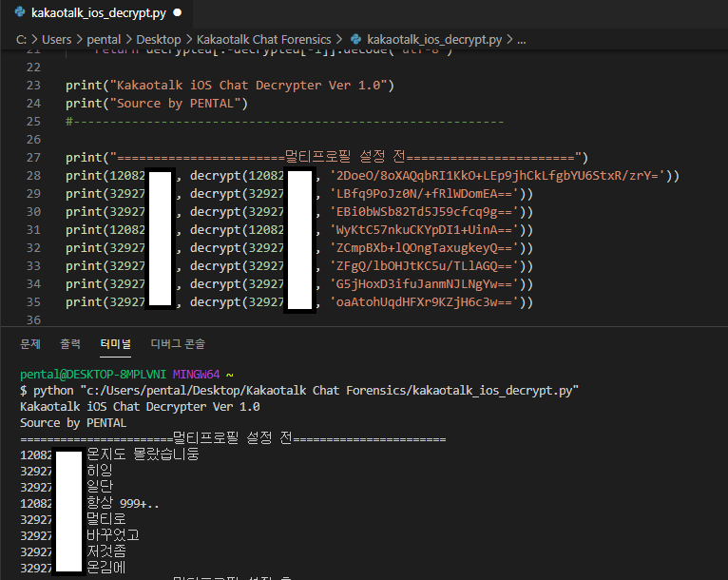The height and width of the screenshot is (580, 728).
Task: Click the pental@DESKTOP-8MPLVNI terminal prompt
Action: point(93,375)
